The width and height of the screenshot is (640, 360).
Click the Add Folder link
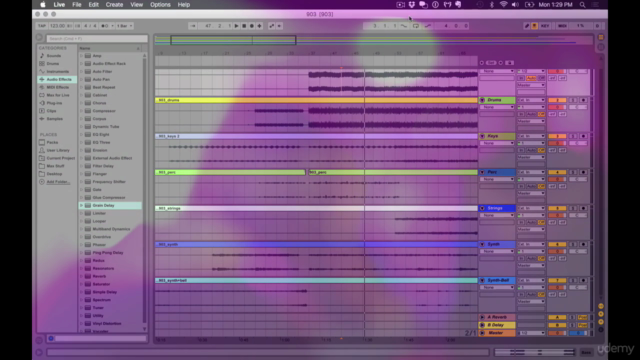58,182
